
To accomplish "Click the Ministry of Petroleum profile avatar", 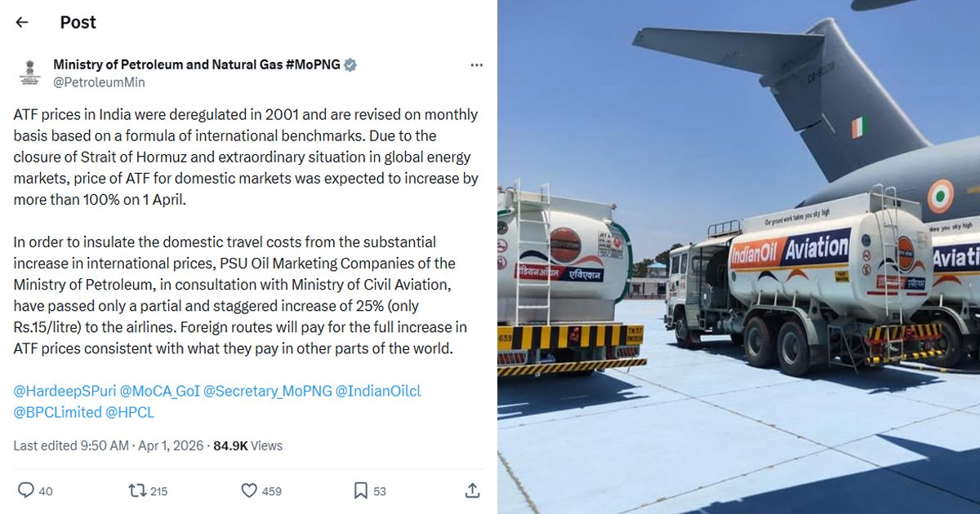I will tap(29, 73).
